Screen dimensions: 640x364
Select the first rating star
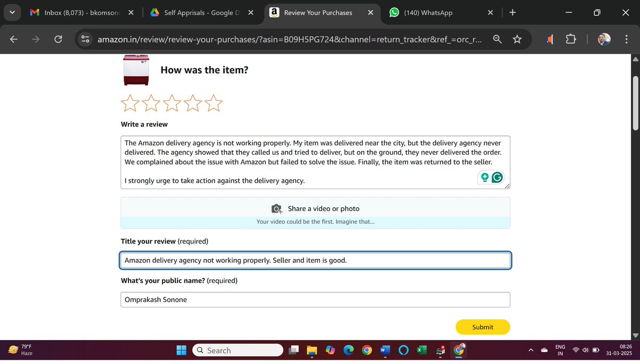[130, 103]
